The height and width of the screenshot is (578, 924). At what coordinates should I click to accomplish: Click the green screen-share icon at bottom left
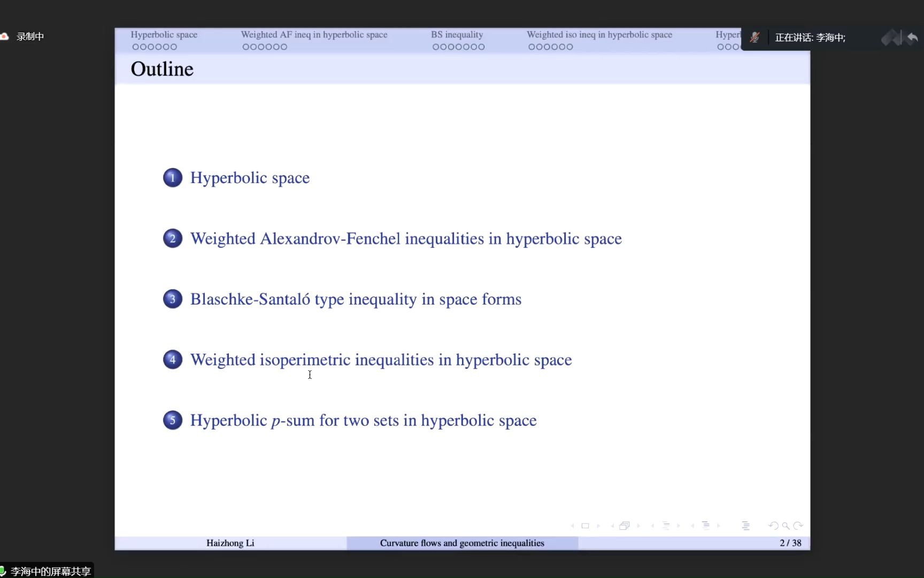[x=3, y=571]
